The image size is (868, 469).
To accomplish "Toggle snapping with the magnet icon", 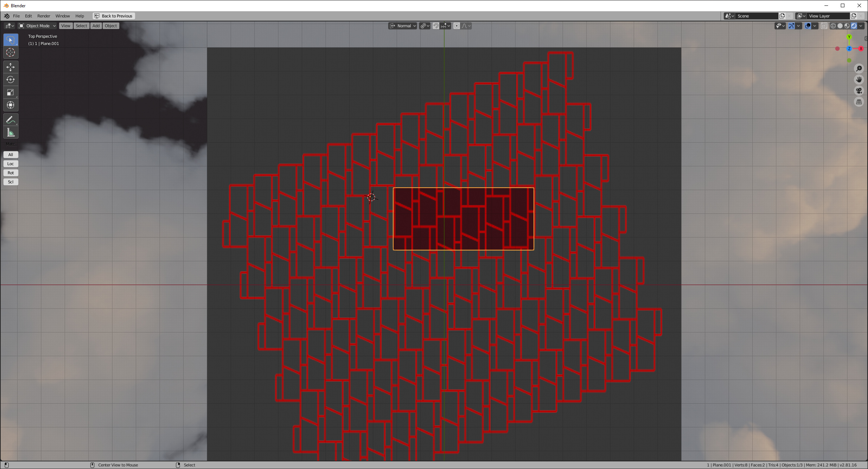I will click(436, 25).
